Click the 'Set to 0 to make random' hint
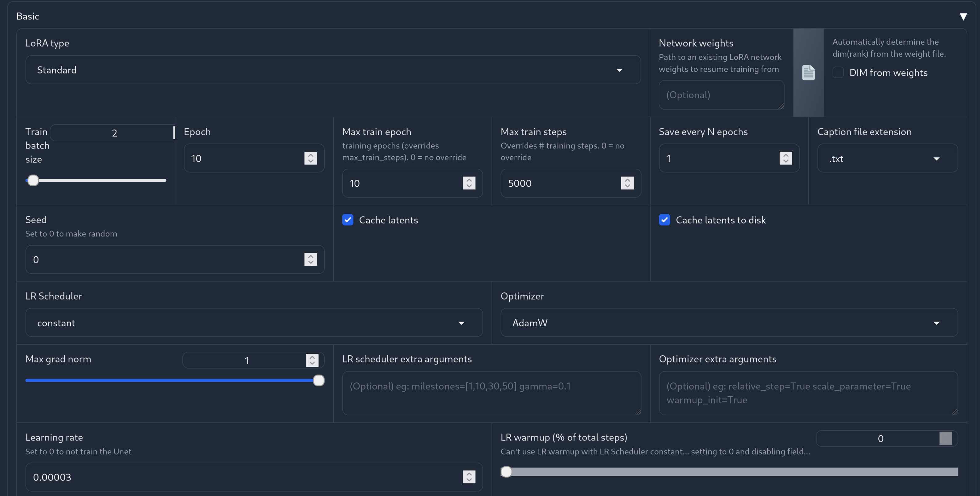 tap(71, 234)
